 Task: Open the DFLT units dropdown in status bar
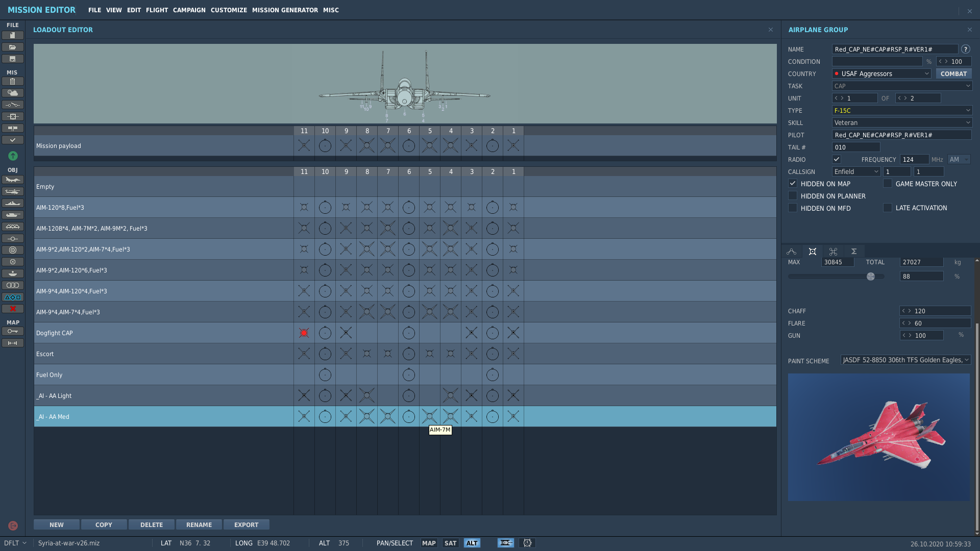[x=15, y=543]
